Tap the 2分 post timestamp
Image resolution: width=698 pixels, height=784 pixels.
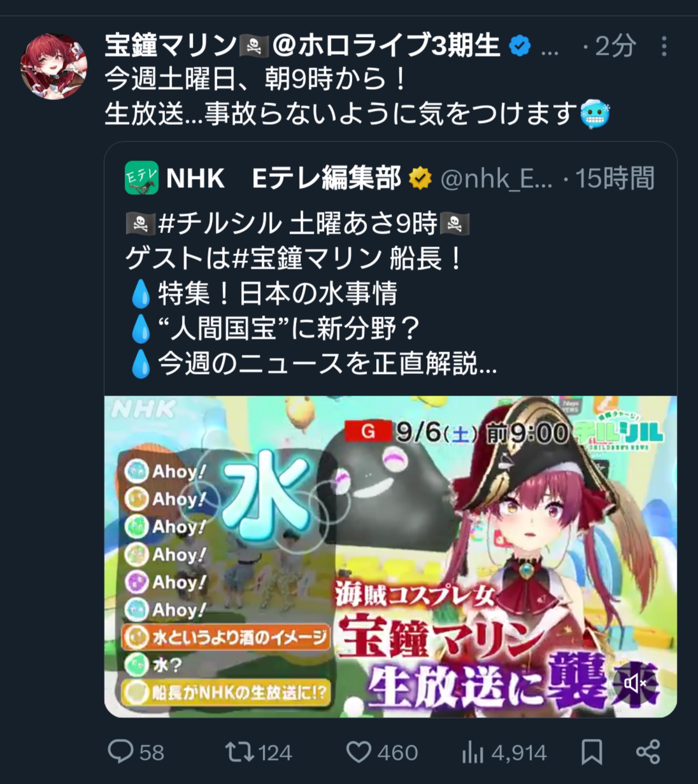click(x=616, y=46)
